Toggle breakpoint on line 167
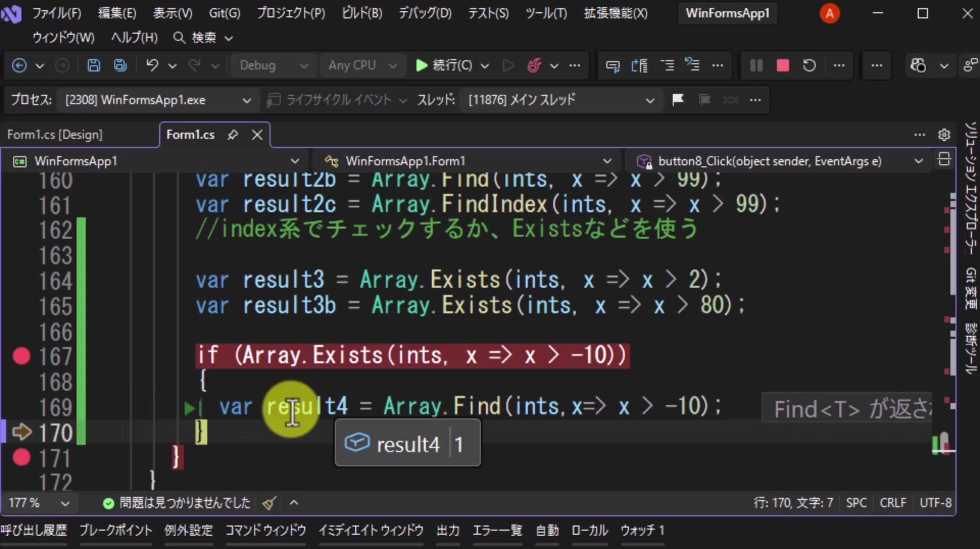This screenshot has width=980, height=549. coord(21,356)
